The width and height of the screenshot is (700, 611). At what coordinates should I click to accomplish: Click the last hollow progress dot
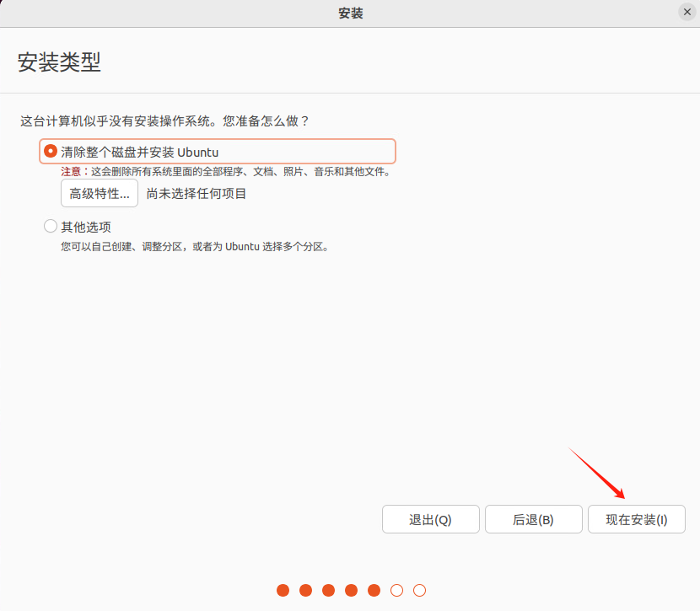[420, 591]
